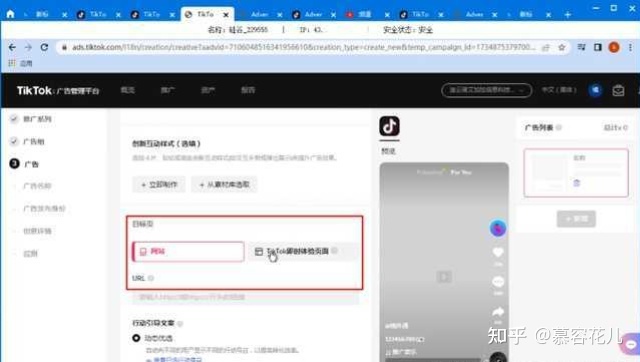This screenshot has height=362, width=640.
Task: Click the music disc icon in the preview
Action: (x=498, y=357)
